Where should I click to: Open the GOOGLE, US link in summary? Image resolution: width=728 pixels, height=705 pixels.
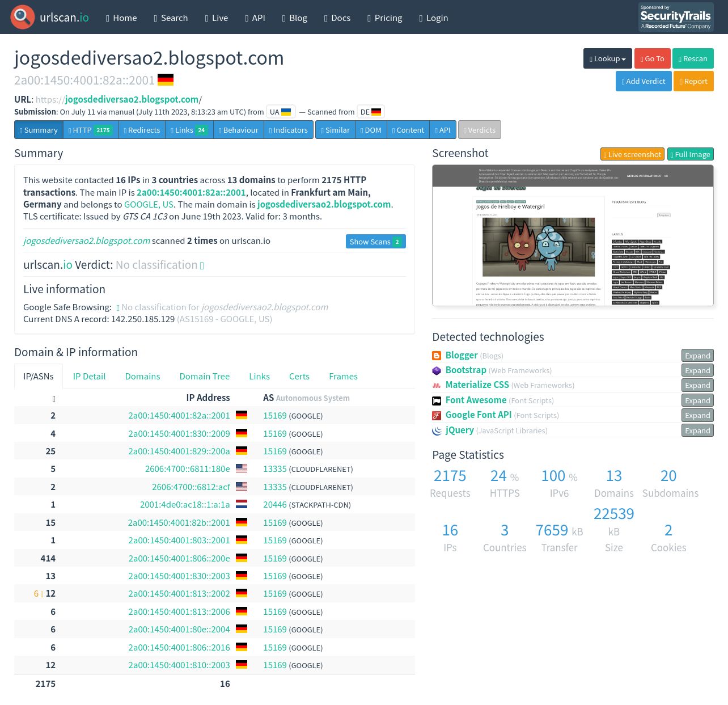(149, 204)
